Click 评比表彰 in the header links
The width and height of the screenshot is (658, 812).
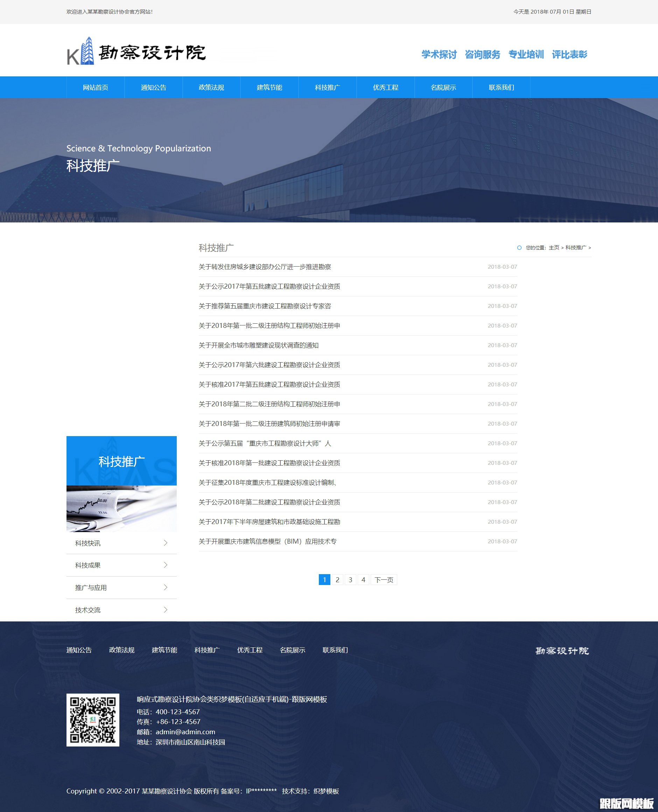coord(569,54)
